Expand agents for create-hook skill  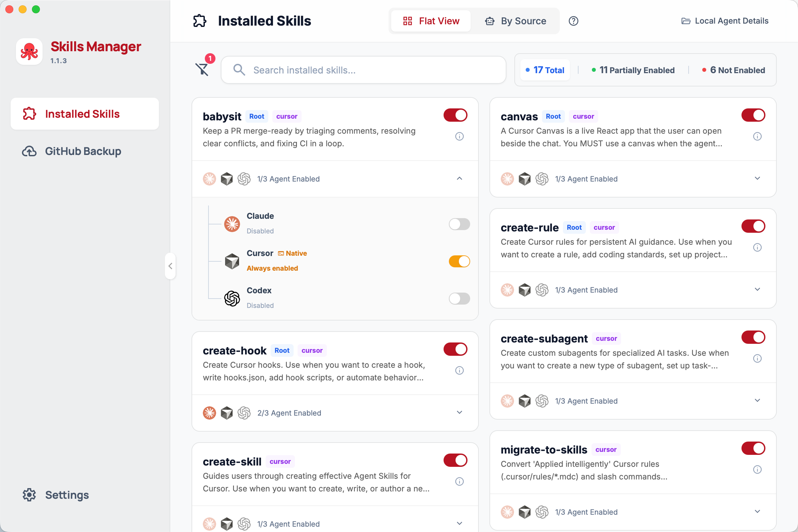459,413
